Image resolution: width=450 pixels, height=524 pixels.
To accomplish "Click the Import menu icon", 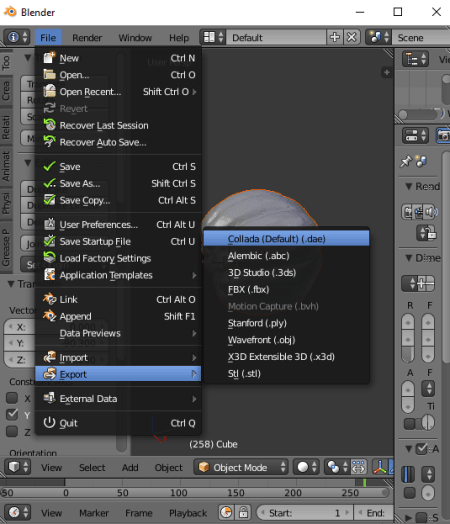I will coord(49,357).
